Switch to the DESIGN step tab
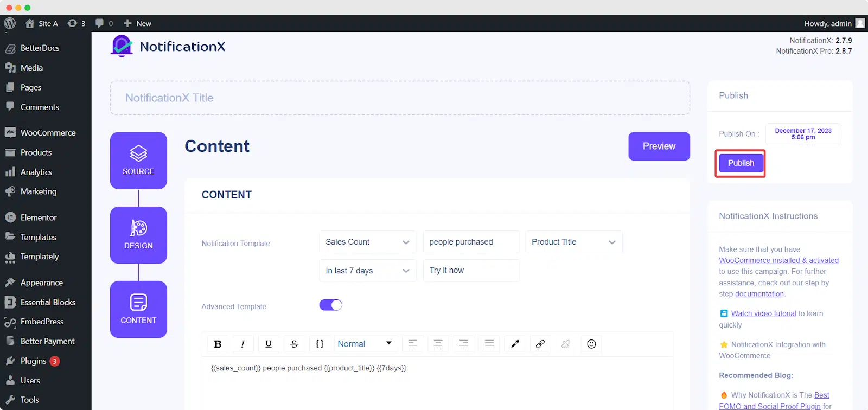Image resolution: width=868 pixels, height=410 pixels. [138, 235]
